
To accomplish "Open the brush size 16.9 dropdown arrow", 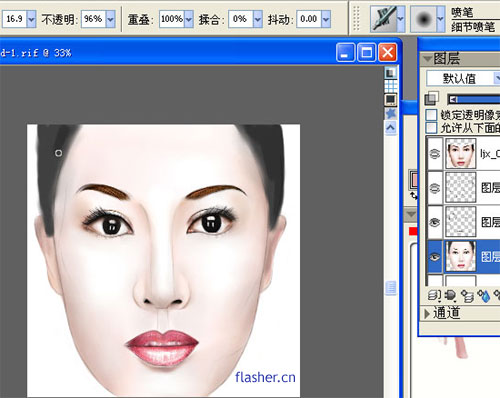I will point(31,19).
